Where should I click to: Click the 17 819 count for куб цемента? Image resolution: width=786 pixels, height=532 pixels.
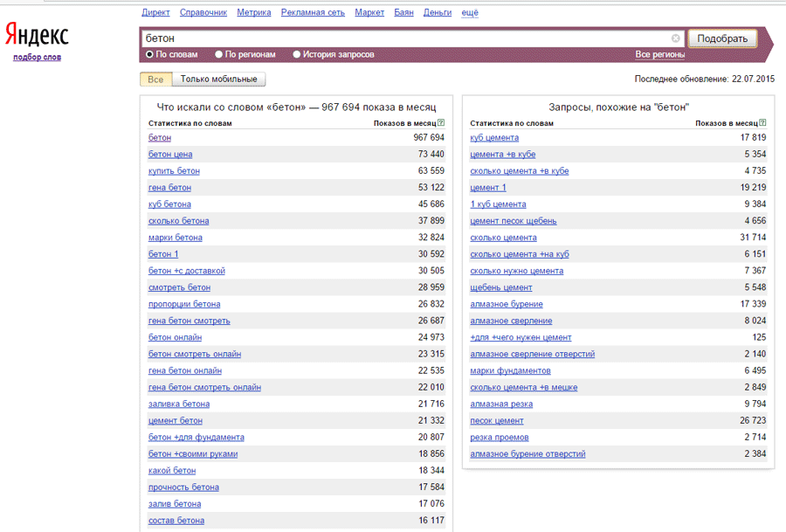(753, 137)
